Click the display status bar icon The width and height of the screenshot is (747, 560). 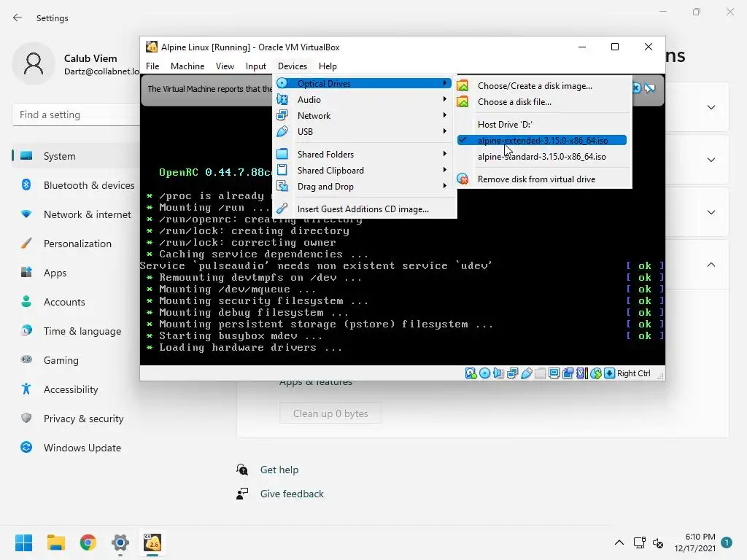coord(554,373)
